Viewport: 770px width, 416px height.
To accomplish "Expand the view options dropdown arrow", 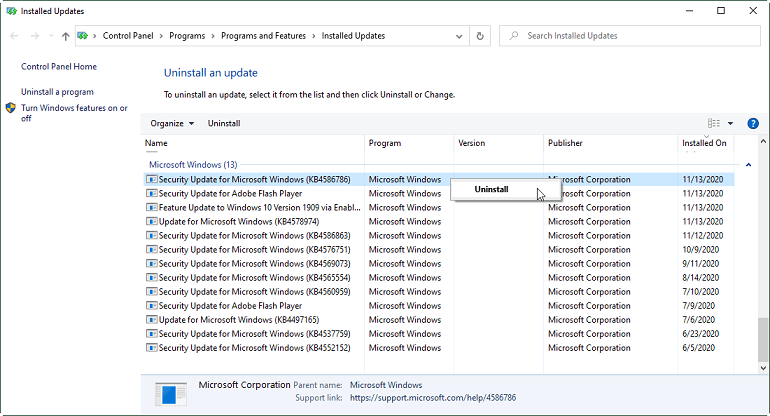I will (x=730, y=123).
